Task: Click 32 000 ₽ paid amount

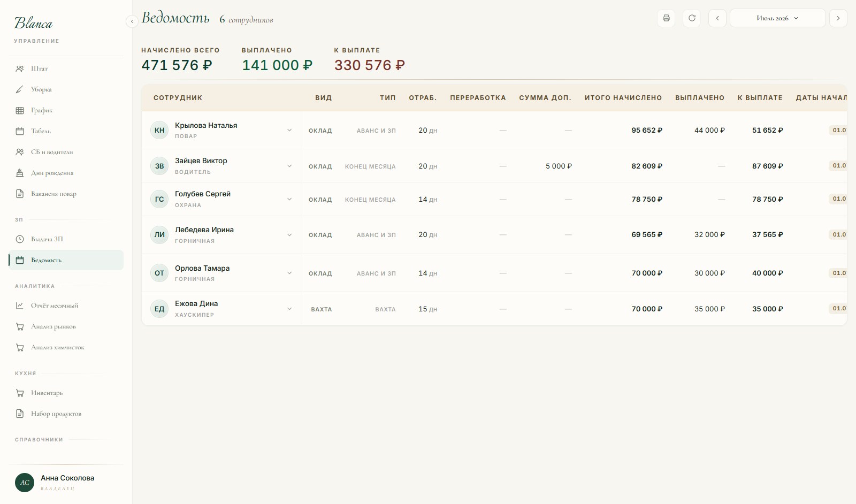Action: [709, 235]
